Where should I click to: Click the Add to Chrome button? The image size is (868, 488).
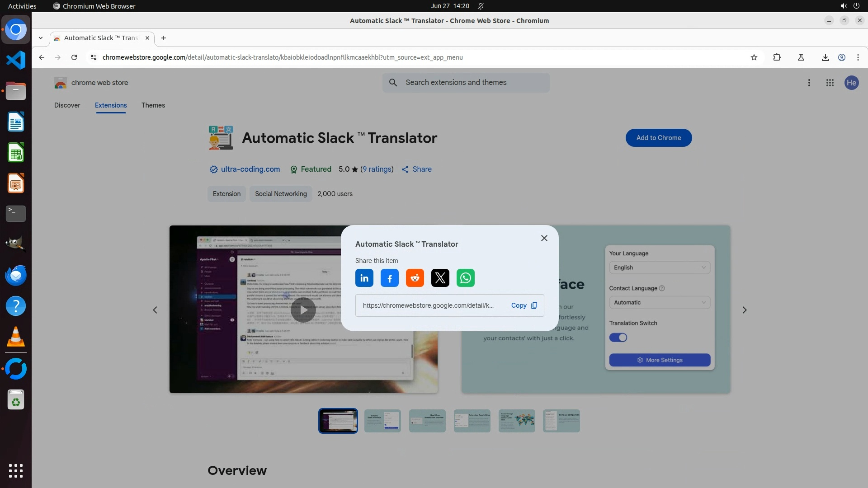coord(658,138)
